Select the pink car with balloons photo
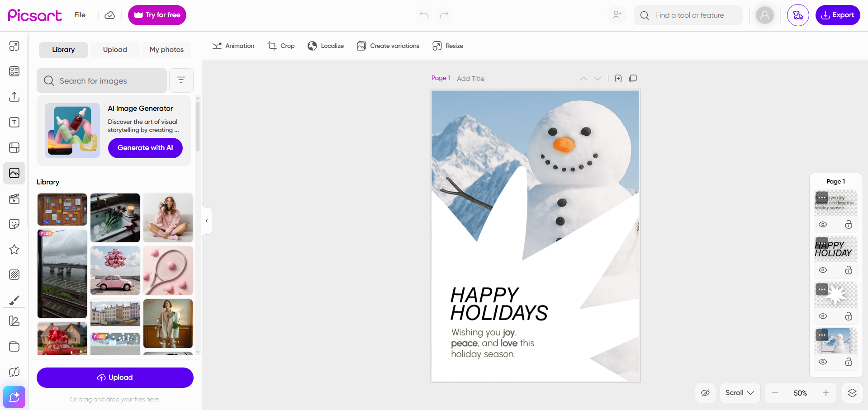 click(x=115, y=271)
